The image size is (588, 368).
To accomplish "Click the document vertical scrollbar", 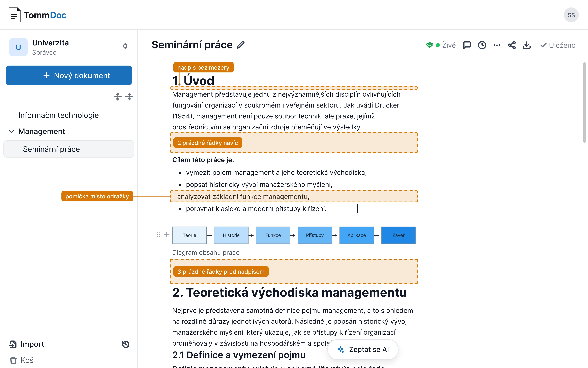I will [584, 102].
